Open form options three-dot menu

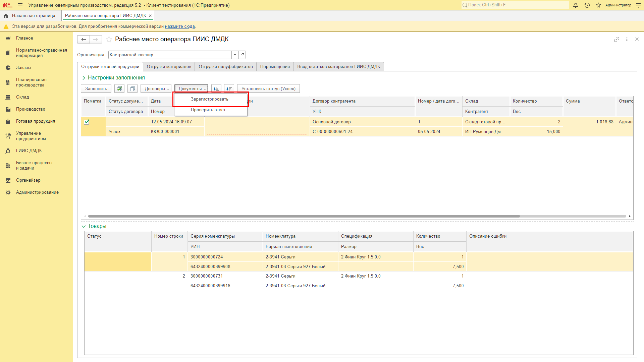click(627, 39)
